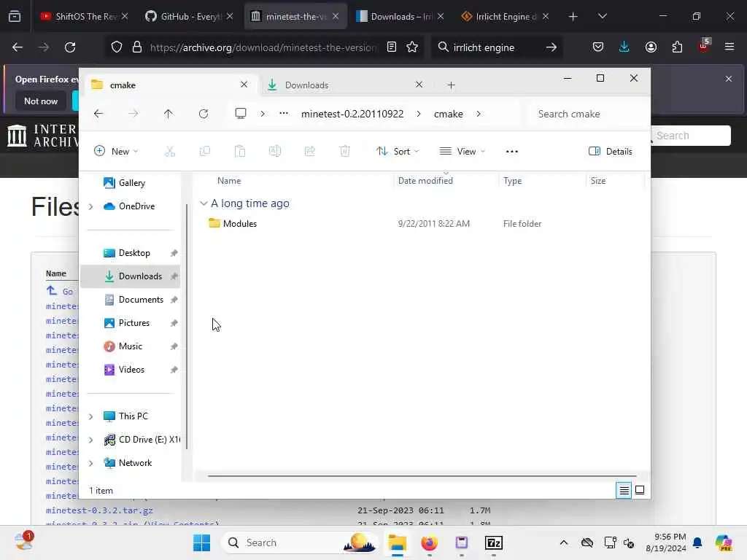This screenshot has height=560, width=747.
Task: Expand CD Drive (E:) in navigation pane
Action: 91,440
